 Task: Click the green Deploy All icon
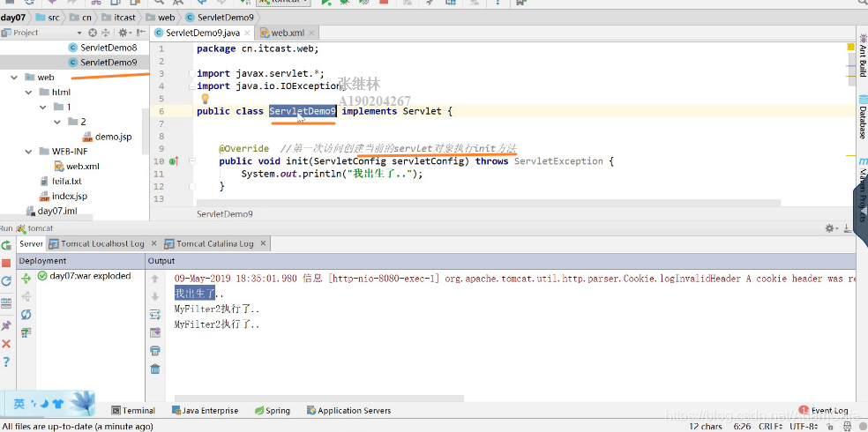click(x=26, y=279)
